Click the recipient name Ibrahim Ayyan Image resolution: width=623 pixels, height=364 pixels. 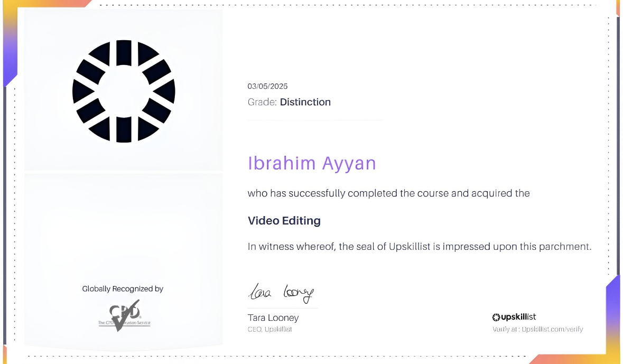click(x=312, y=163)
